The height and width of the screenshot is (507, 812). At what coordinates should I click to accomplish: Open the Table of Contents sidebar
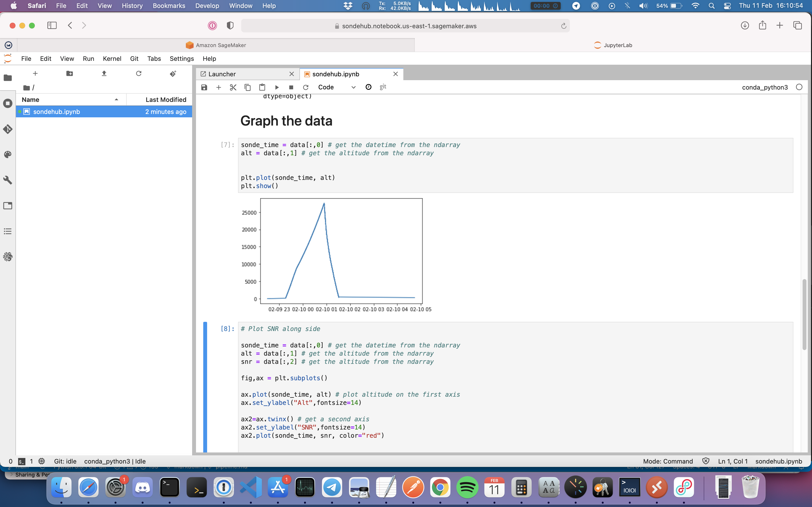(8, 231)
